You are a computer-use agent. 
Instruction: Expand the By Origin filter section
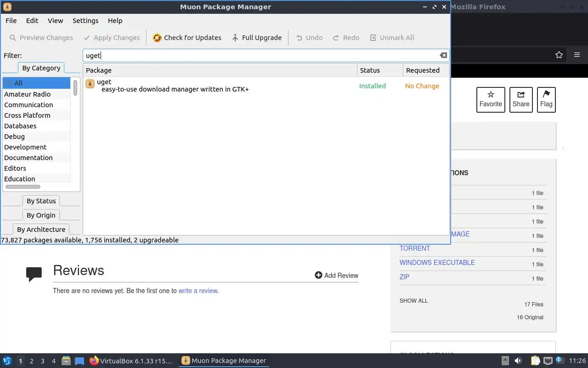coord(41,215)
